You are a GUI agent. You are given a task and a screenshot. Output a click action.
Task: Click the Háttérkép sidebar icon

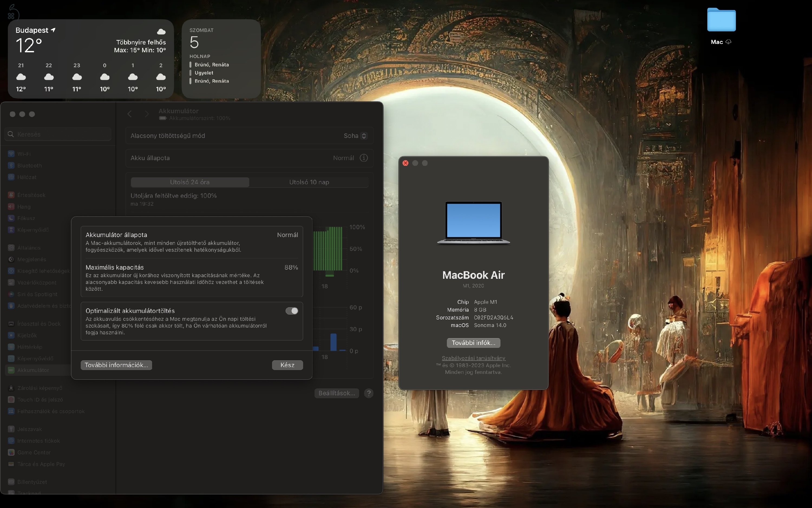pyautogui.click(x=11, y=347)
